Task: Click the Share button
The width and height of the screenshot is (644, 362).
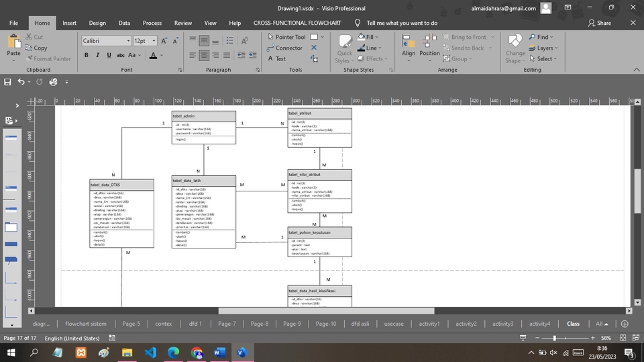Action: [x=599, y=23]
